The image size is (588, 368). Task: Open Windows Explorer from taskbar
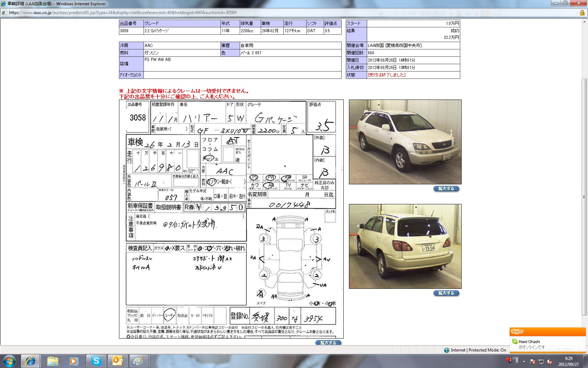click(x=52, y=361)
